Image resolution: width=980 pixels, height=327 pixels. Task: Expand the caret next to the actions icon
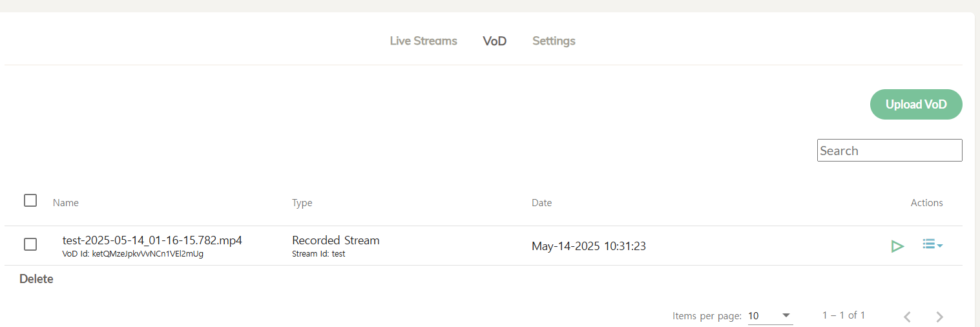click(940, 246)
